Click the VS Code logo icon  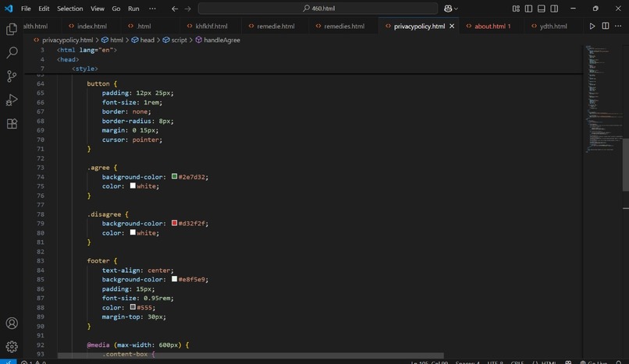(x=9, y=9)
